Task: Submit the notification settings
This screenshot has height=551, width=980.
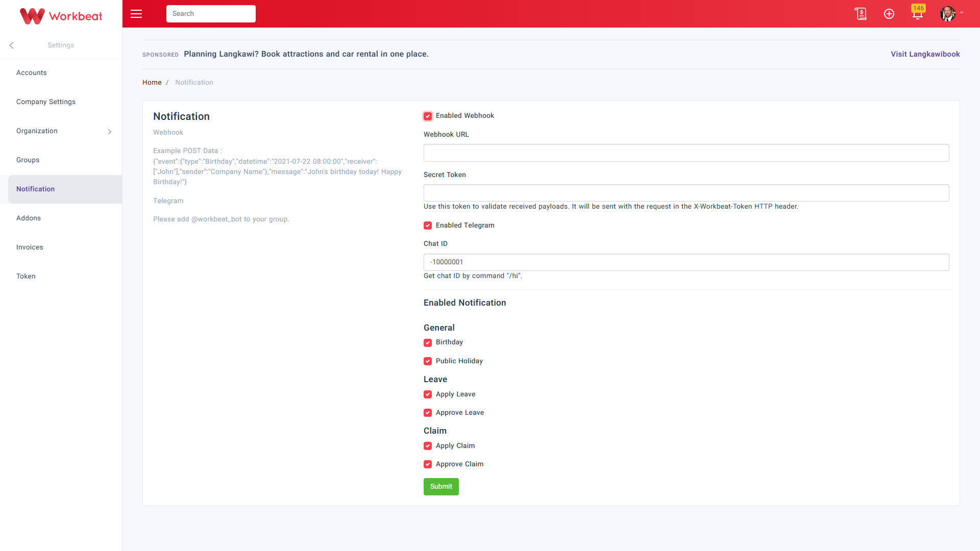Action: tap(441, 487)
